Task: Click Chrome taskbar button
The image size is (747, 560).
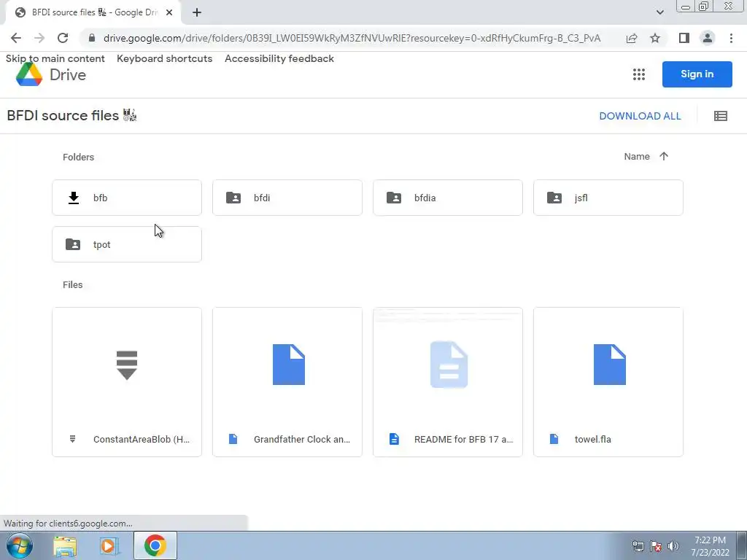Action: [x=155, y=545]
